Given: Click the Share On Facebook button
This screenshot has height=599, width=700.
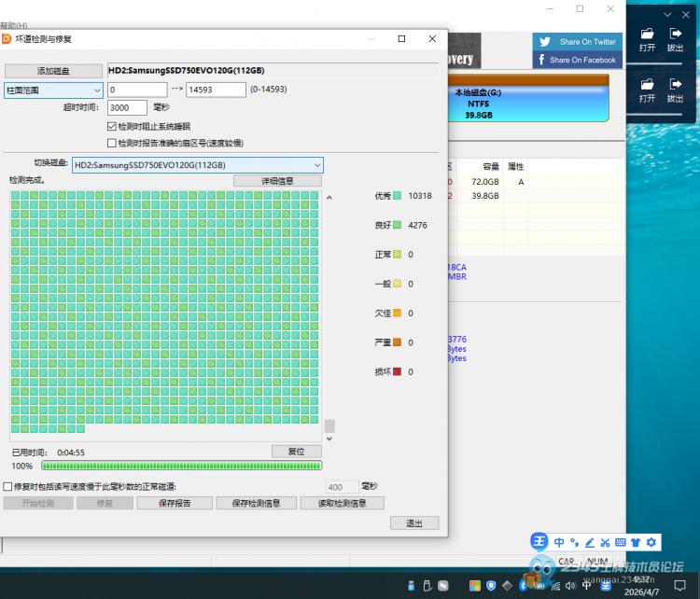Looking at the screenshot, I should [x=578, y=60].
